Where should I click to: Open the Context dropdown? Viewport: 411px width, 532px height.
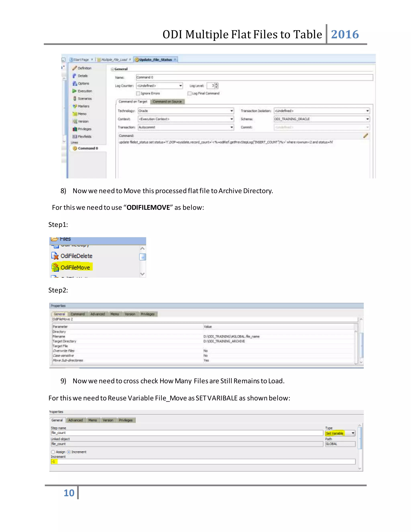pyautogui.click(x=186, y=119)
